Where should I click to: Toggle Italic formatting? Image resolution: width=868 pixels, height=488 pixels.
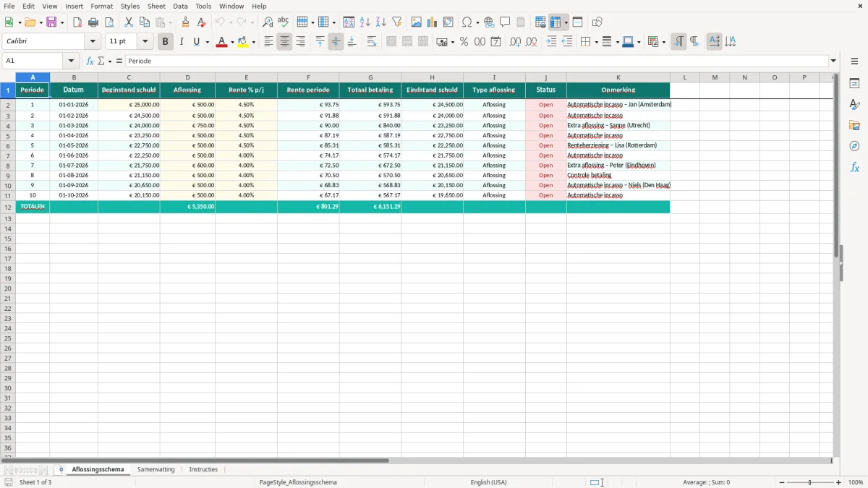pos(181,42)
